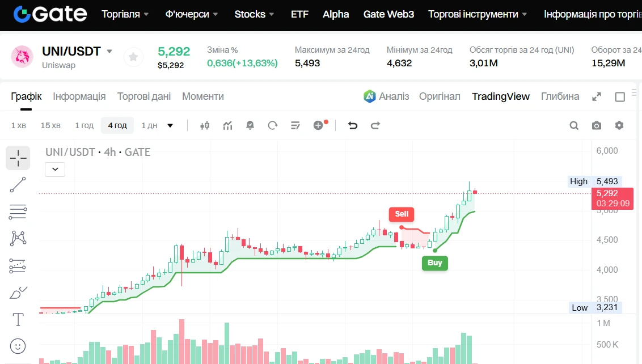Image resolution: width=642 pixels, height=364 pixels.
Task: Click the square layout icon
Action: point(620,96)
